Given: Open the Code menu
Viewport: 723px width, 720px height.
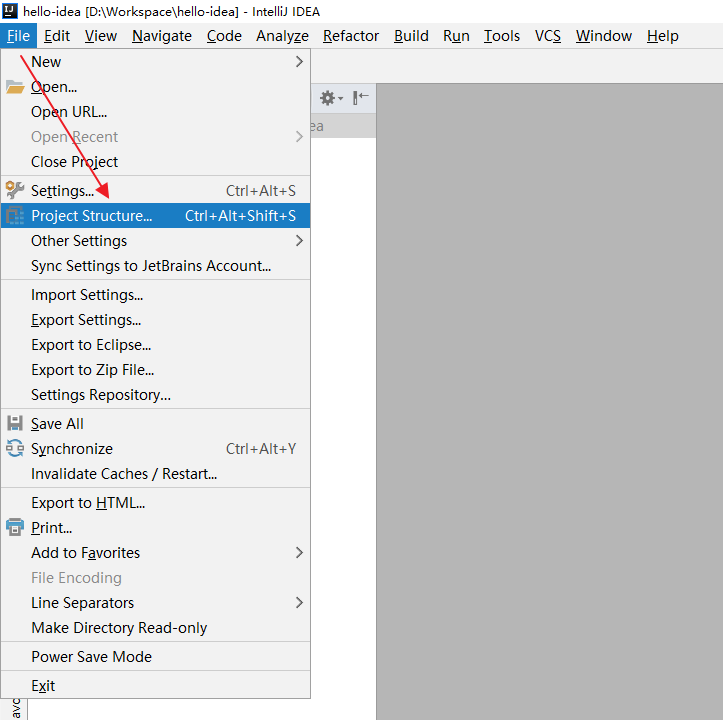Looking at the screenshot, I should coord(224,36).
